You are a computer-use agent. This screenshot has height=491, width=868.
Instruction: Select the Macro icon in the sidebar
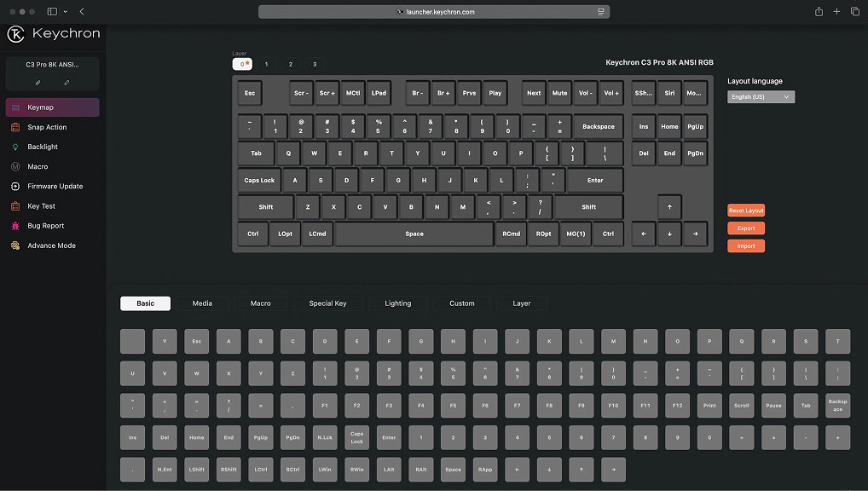click(x=15, y=166)
